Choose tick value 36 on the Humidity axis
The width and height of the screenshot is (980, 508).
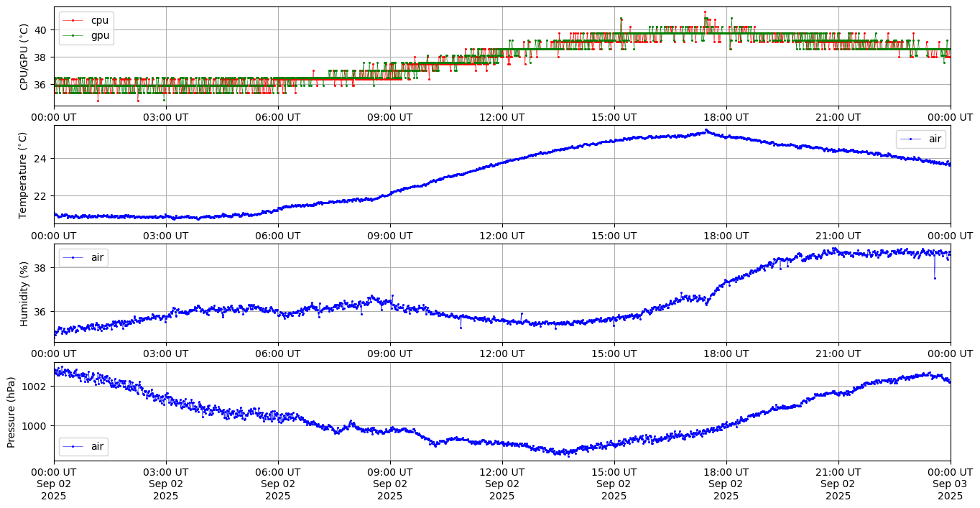pyautogui.click(x=41, y=312)
